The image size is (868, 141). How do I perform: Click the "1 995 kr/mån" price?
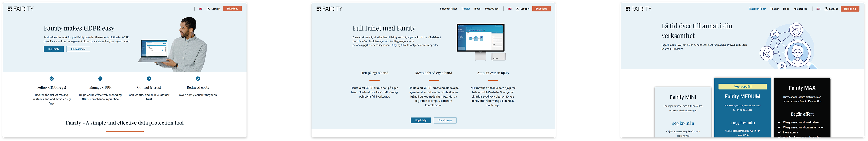(742, 123)
